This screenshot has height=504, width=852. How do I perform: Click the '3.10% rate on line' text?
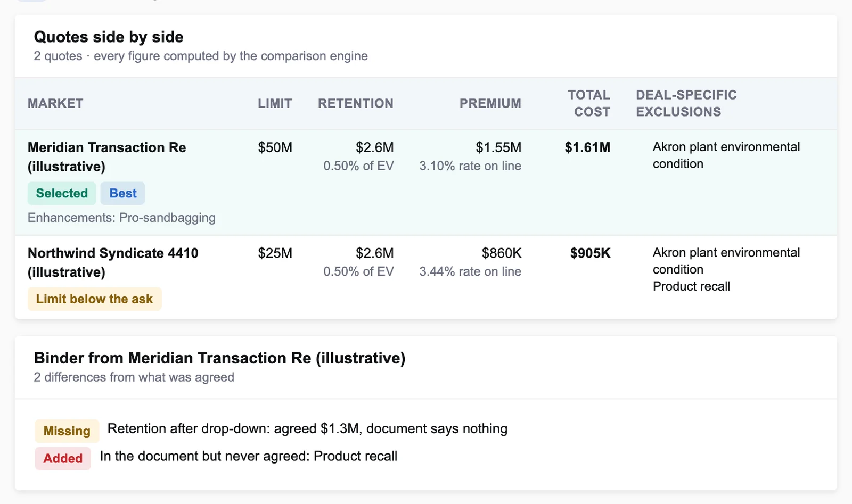(470, 166)
